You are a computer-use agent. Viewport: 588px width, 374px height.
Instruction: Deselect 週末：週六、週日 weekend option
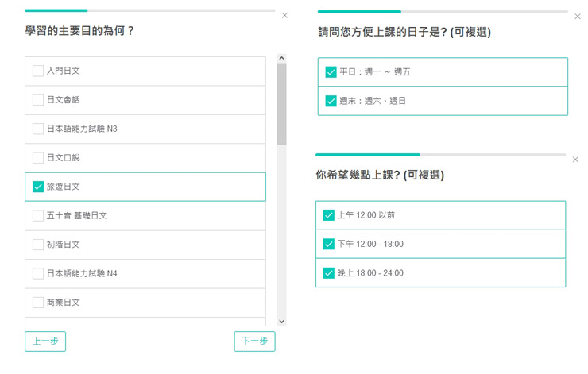[x=331, y=101]
